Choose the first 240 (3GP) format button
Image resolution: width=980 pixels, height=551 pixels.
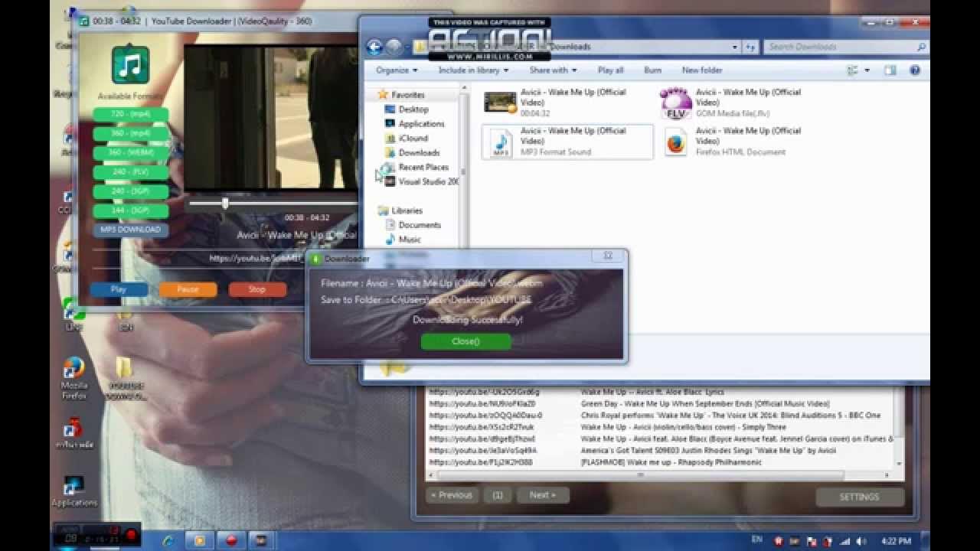coord(130,191)
